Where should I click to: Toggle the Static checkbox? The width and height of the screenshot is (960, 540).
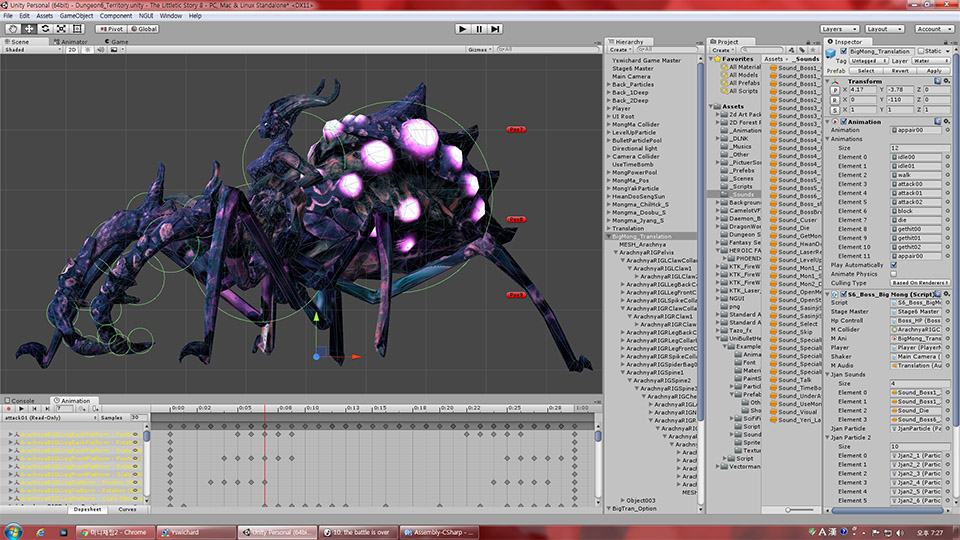(x=921, y=51)
